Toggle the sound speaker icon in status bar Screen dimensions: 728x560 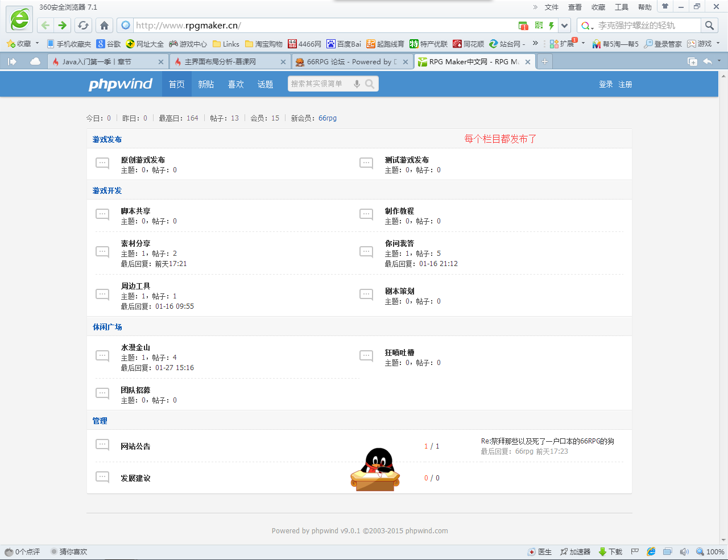point(684,551)
